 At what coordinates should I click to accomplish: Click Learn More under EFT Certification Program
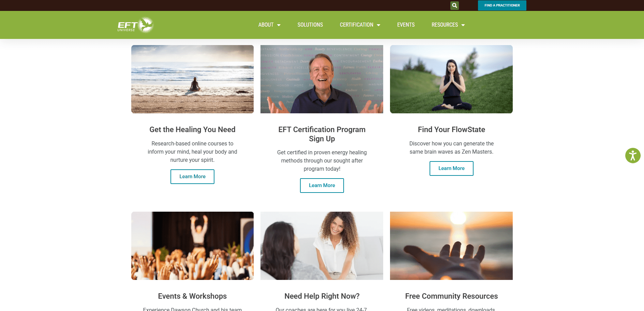(x=322, y=185)
